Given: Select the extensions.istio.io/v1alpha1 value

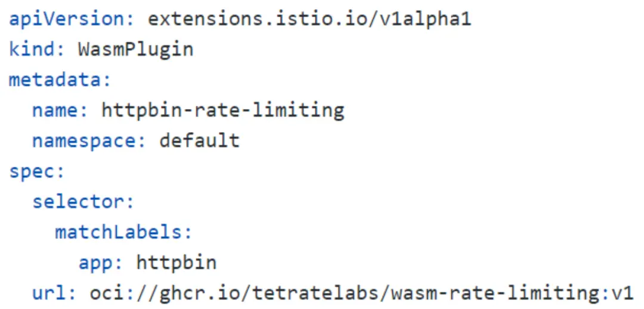Looking at the screenshot, I should (309, 18).
